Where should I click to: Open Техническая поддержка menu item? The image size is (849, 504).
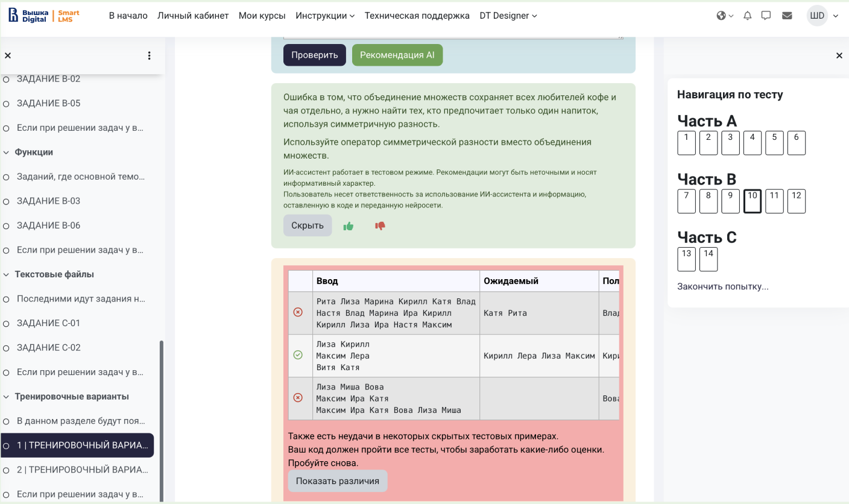(417, 16)
